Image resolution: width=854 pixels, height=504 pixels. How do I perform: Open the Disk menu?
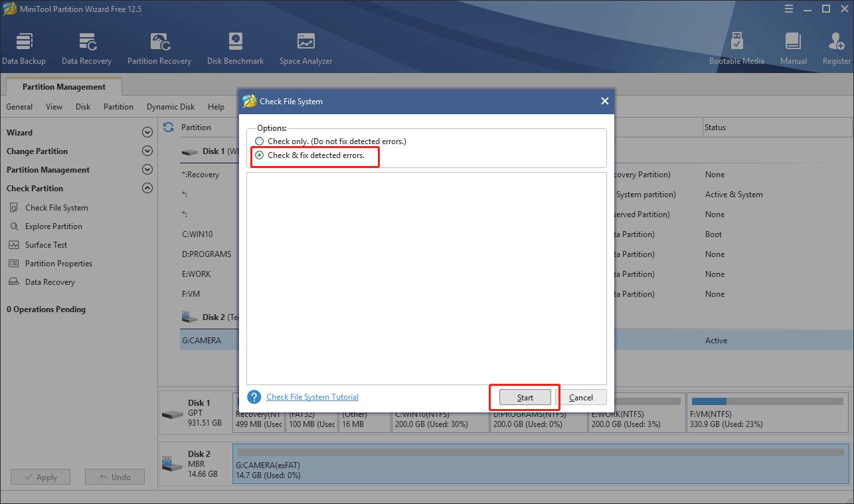82,106
